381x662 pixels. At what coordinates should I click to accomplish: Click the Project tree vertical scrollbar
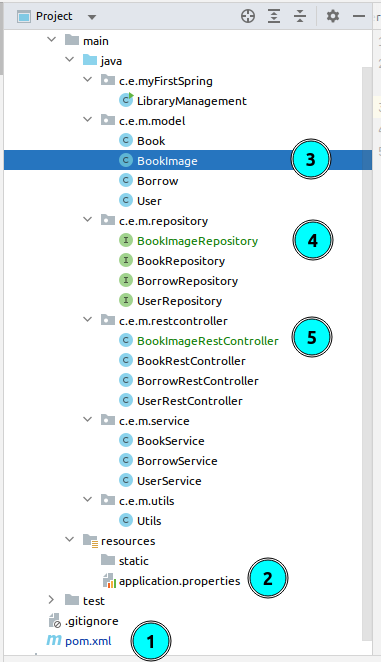coord(367,353)
